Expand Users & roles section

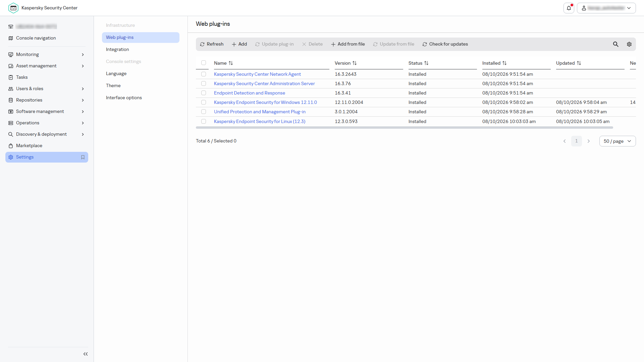[x=47, y=89]
